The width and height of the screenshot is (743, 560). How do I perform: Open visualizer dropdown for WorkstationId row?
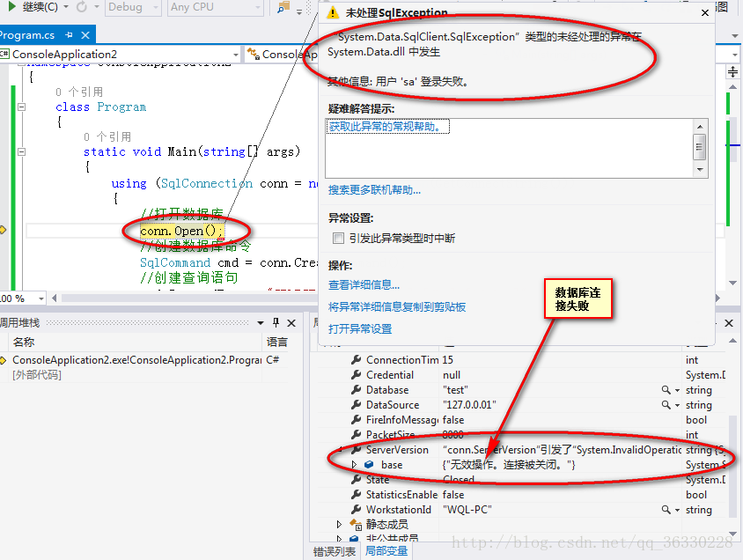677,511
